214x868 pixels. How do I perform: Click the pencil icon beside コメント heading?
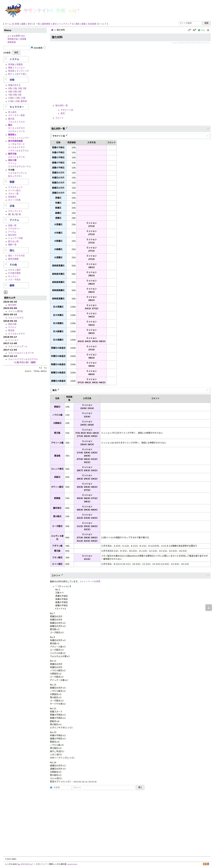click(x=62, y=575)
